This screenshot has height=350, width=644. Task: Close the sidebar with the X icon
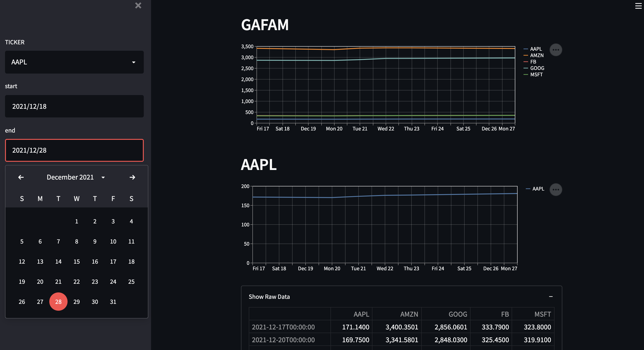point(138,5)
